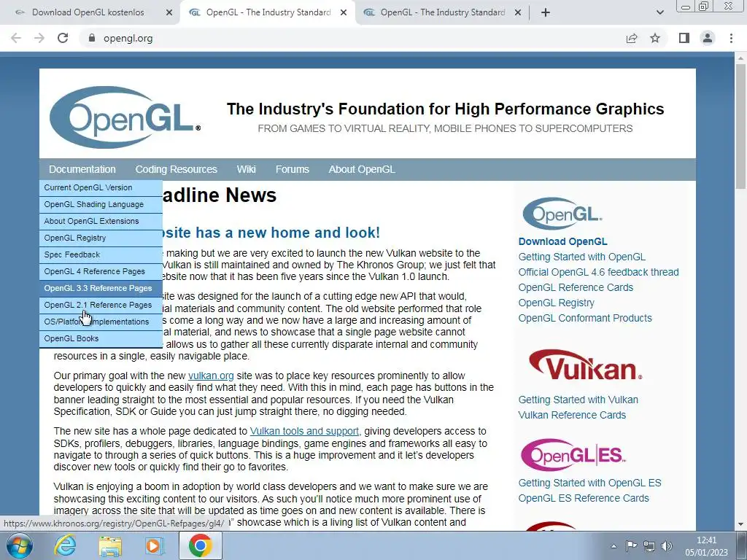Viewport: 747px width, 560px height.
Task: Switch to Download OpenGL kostenlos tab
Action: 88,13
